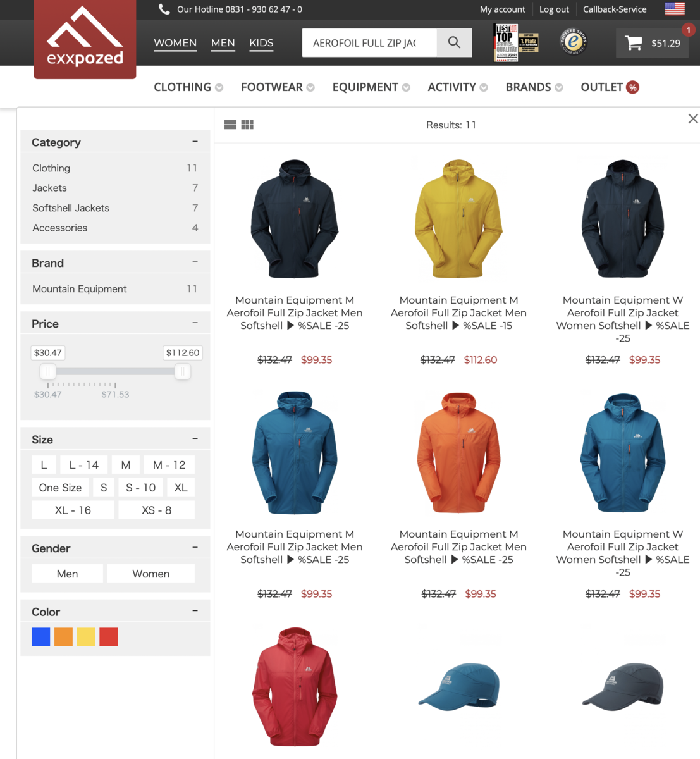This screenshot has width=700, height=759.
Task: Click the exxpozed logo
Action: click(85, 39)
